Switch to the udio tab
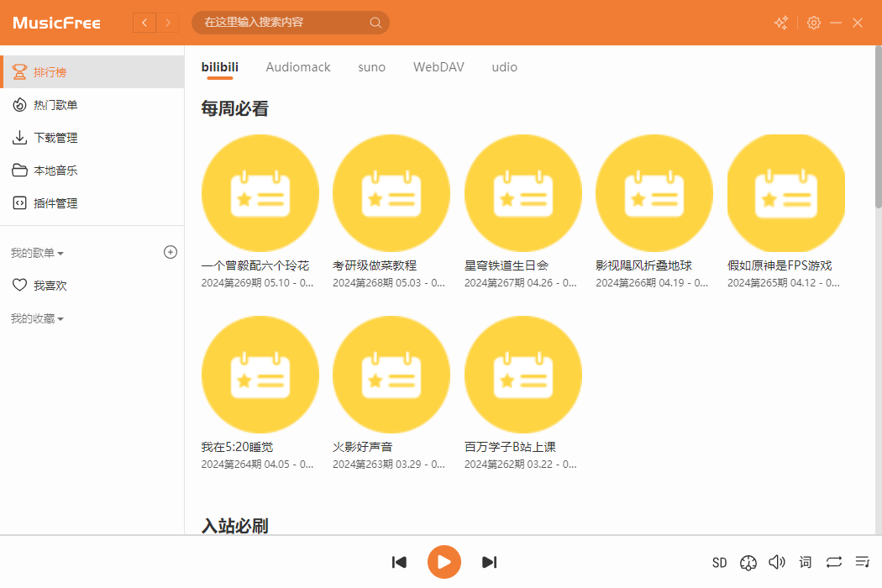The width and height of the screenshot is (882, 588). pyautogui.click(x=505, y=67)
